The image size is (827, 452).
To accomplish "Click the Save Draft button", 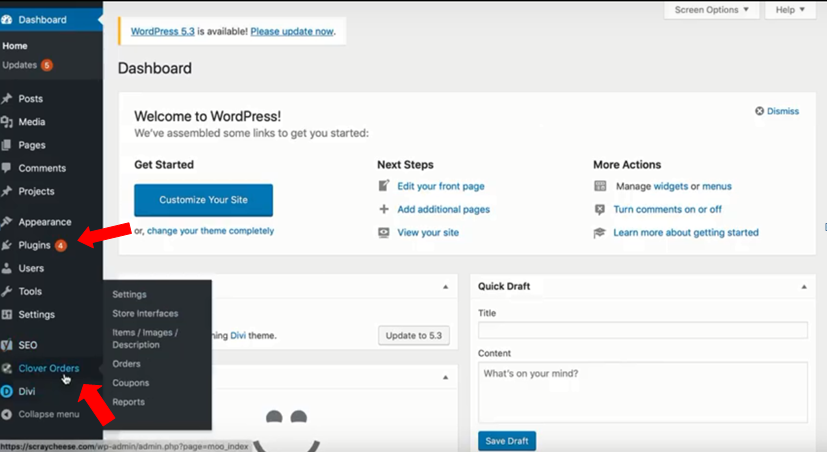I will pos(507,441).
